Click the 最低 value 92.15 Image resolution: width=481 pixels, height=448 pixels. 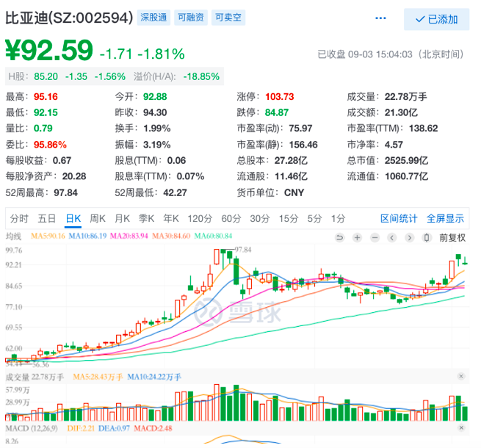[46, 112]
